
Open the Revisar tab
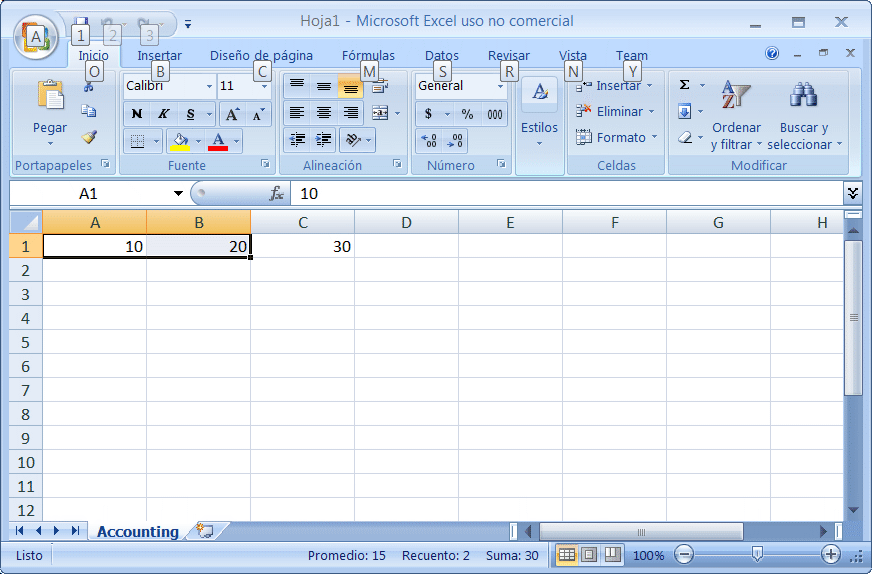[x=509, y=56]
